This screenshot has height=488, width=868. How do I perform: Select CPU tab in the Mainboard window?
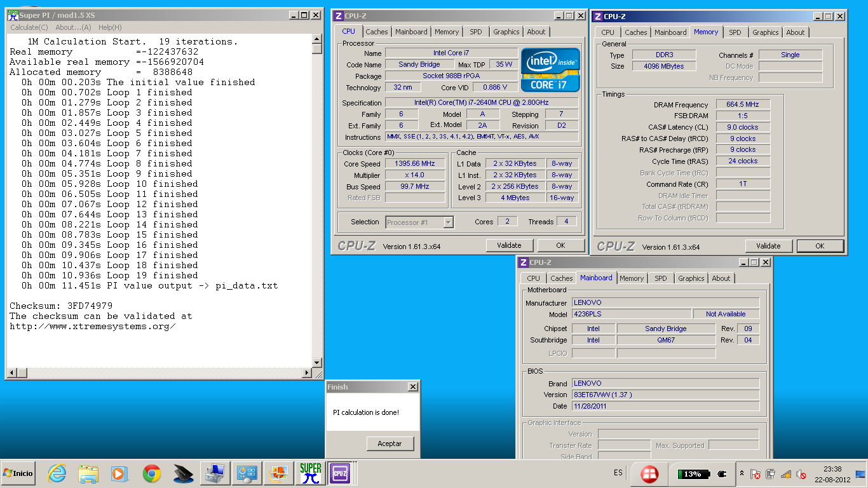534,278
